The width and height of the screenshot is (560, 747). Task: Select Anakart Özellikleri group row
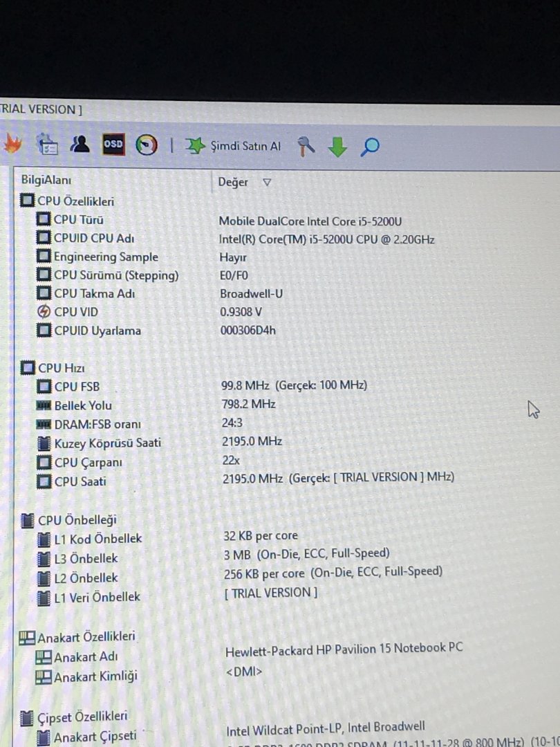pos(77,637)
